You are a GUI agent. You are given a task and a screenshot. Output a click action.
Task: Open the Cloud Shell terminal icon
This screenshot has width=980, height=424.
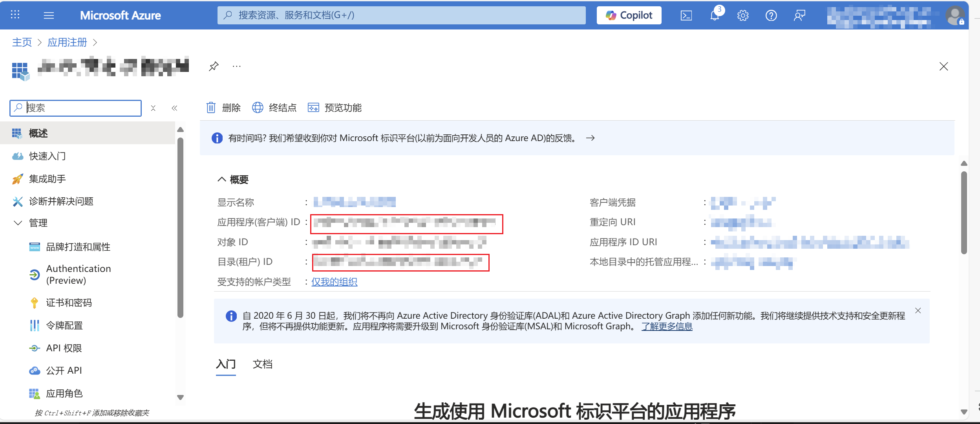click(686, 15)
